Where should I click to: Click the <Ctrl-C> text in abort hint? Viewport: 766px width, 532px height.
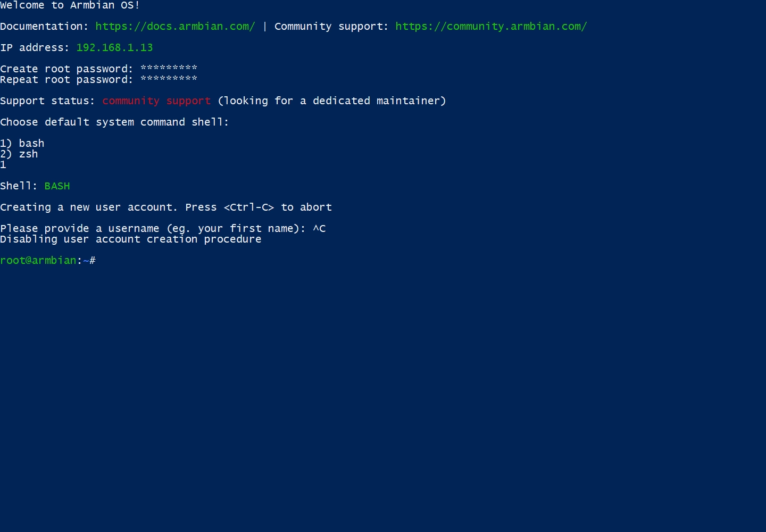(x=249, y=207)
